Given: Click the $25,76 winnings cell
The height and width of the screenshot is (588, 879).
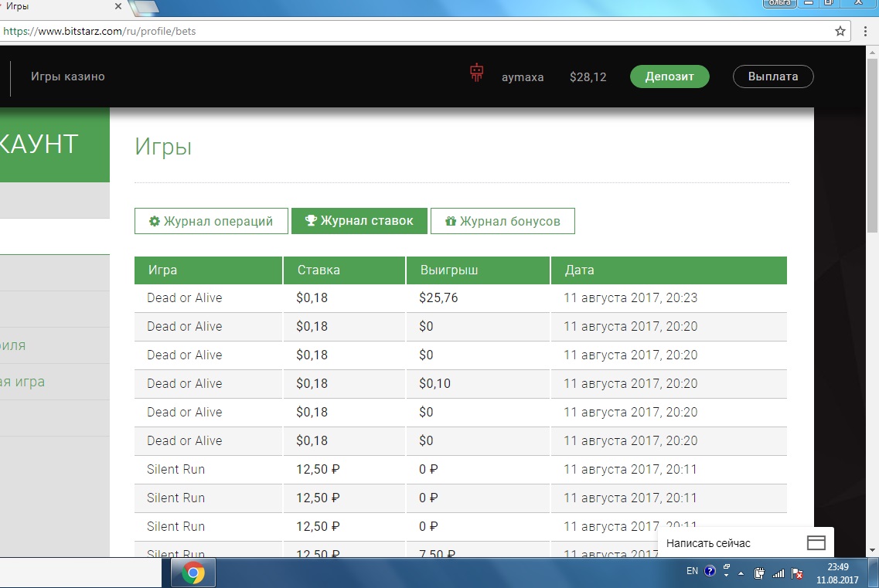Looking at the screenshot, I should (x=438, y=297).
